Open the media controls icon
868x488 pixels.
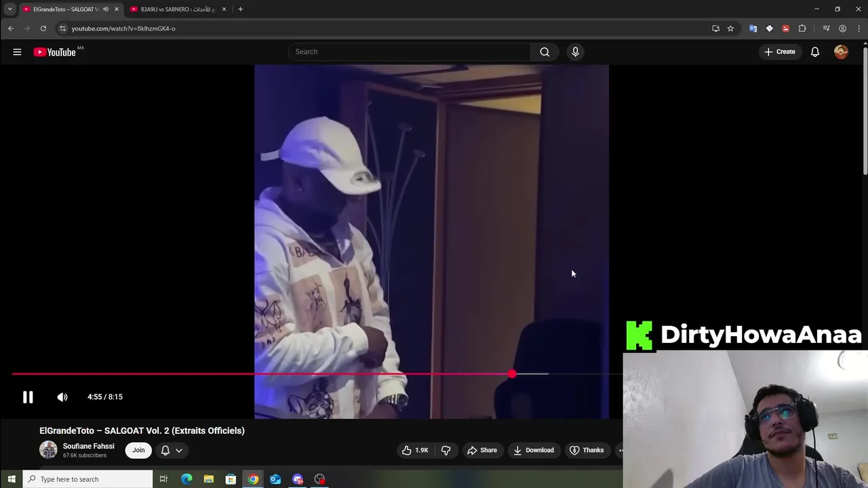click(x=826, y=28)
